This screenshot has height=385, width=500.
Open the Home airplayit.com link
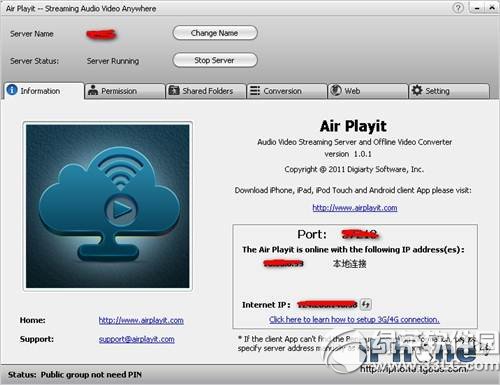click(x=141, y=320)
